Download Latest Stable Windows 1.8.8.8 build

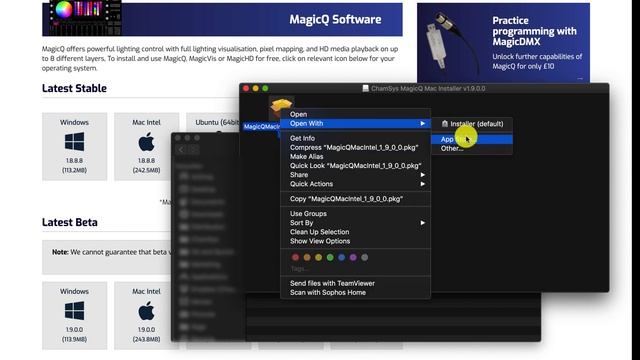74,147
